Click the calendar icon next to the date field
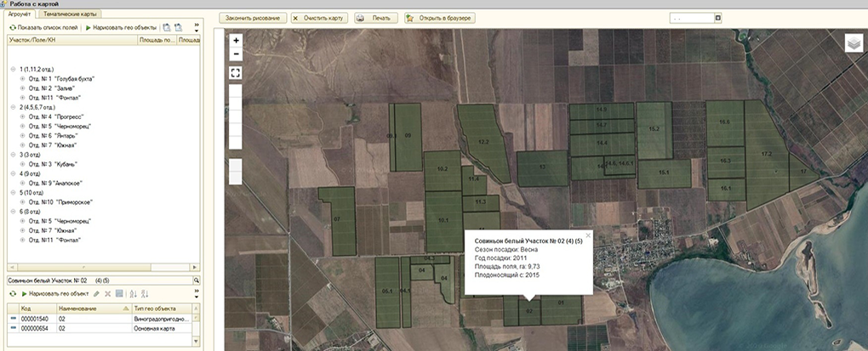Viewport: 868px width, 351px height. (718, 18)
